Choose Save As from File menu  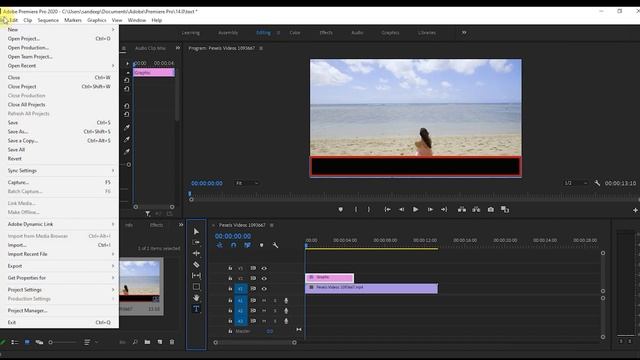[x=60, y=131]
